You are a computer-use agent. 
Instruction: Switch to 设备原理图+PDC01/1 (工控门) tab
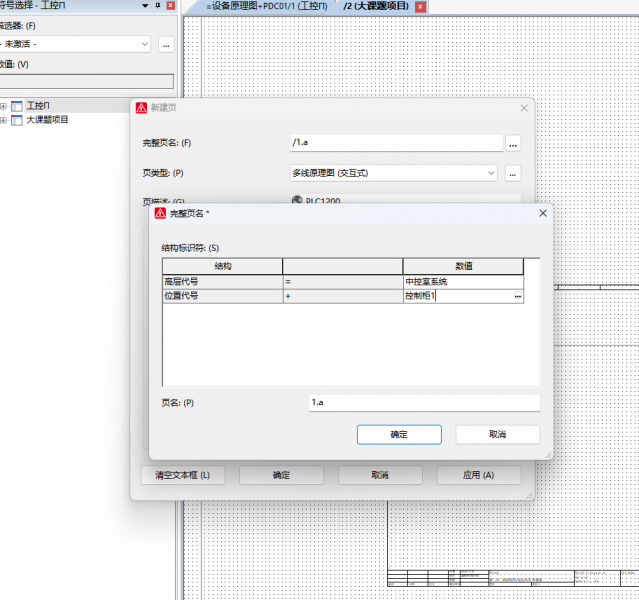coord(267,7)
